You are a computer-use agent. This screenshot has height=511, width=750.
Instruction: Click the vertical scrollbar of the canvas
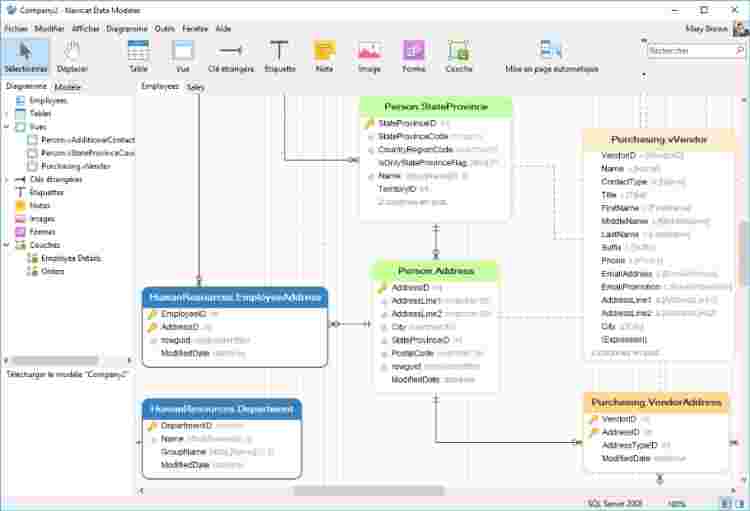tap(744, 254)
